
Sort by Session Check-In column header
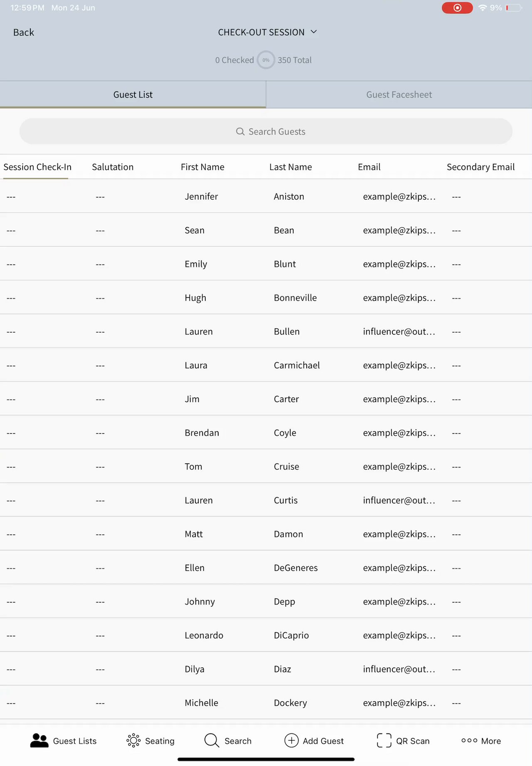pos(37,167)
